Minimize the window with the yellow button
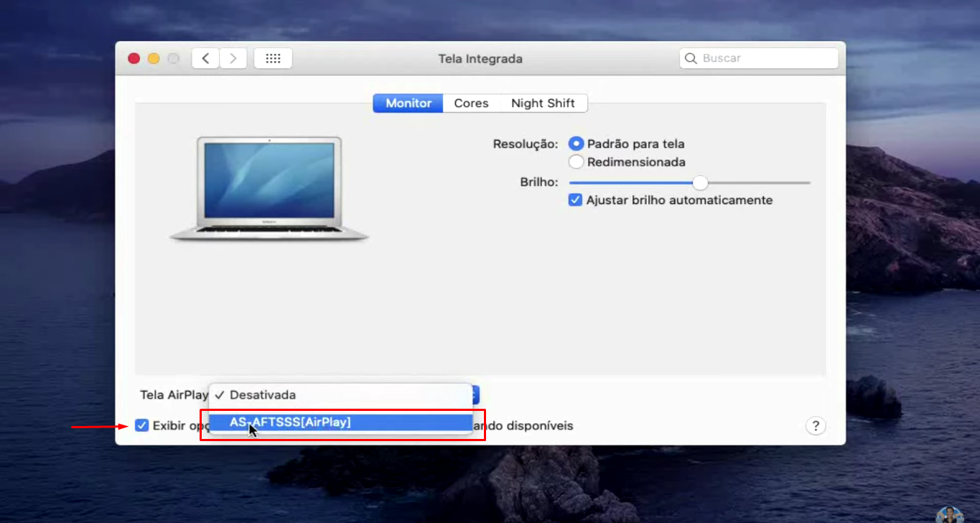This screenshot has width=980, height=523. (x=154, y=59)
